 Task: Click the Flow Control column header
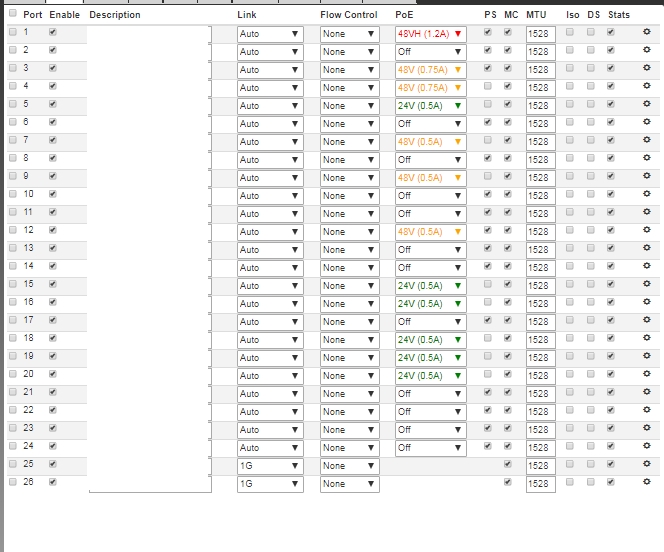pyautogui.click(x=349, y=15)
